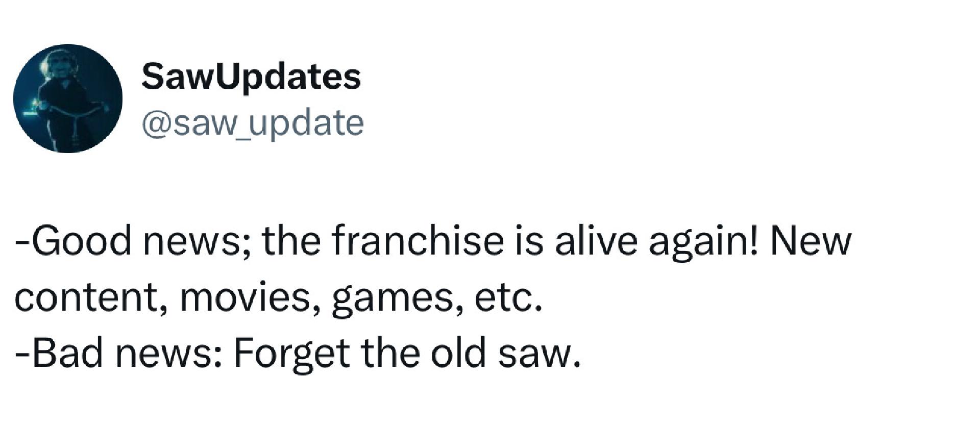The height and width of the screenshot is (428, 980).
Task: Click the word 'the' before 'old saw'
Action: 390,353
